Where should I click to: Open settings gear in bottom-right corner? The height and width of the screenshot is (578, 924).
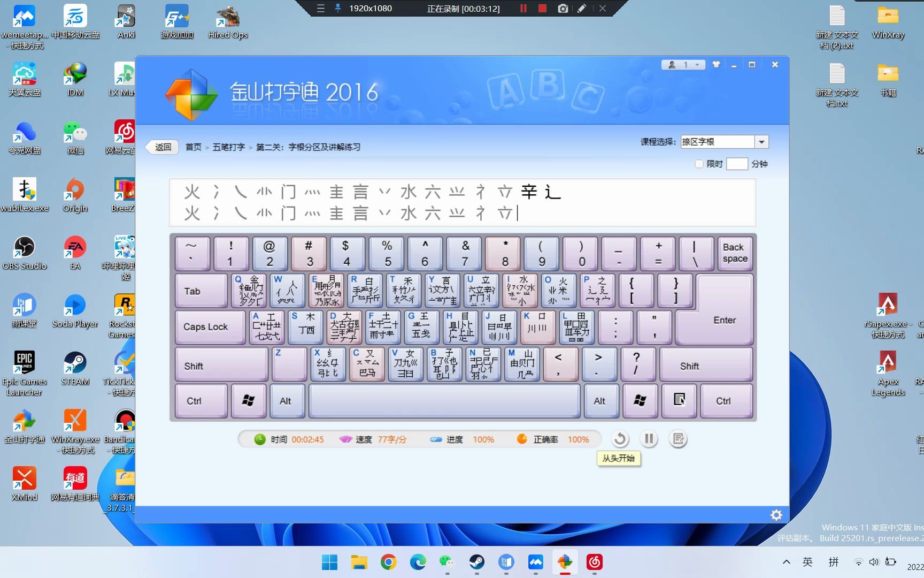776,515
